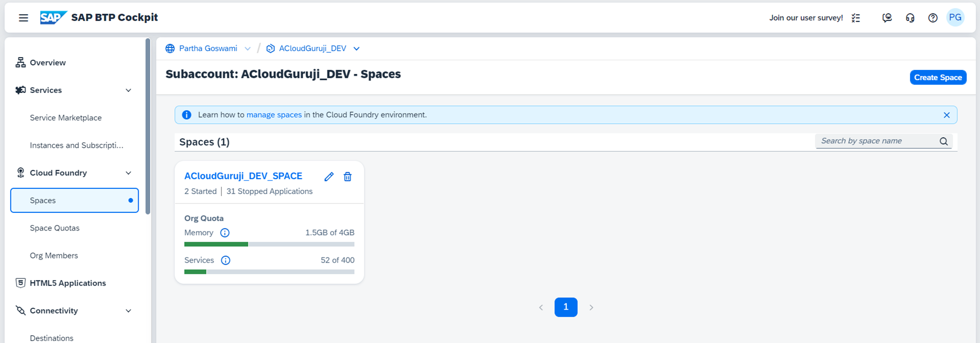Delete the space using the trash icon
The height and width of the screenshot is (343, 980).
pyautogui.click(x=347, y=177)
